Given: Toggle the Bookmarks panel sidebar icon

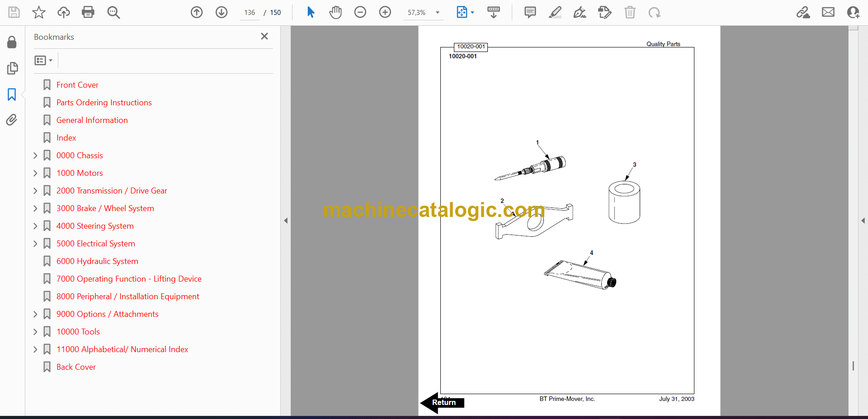Looking at the screenshot, I should (x=12, y=94).
